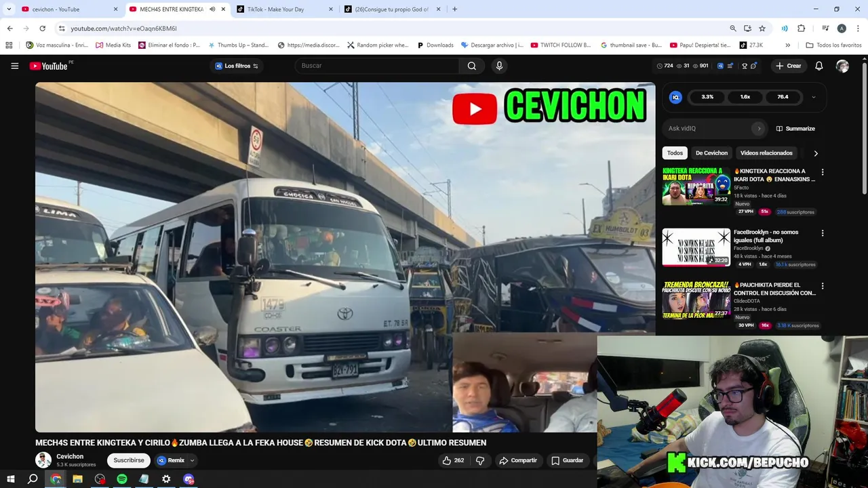The width and height of the screenshot is (868, 488).
Task: Go back to the previous page
Action: [x=9, y=28]
